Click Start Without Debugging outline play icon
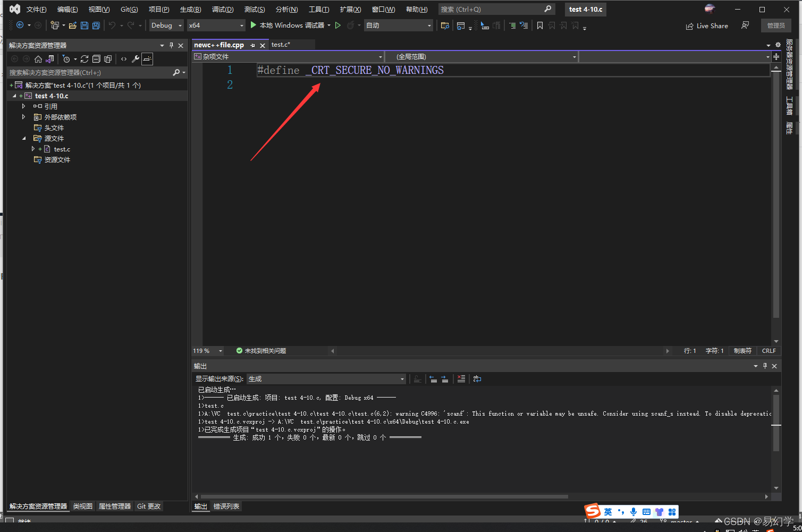The width and height of the screenshot is (802, 532). pyautogui.click(x=338, y=25)
